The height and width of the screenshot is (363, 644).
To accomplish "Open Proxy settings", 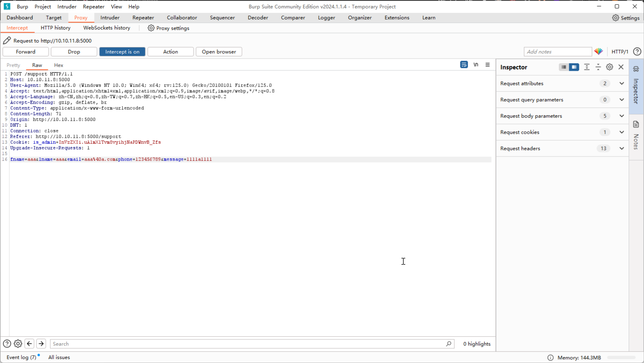I will pyautogui.click(x=168, y=28).
